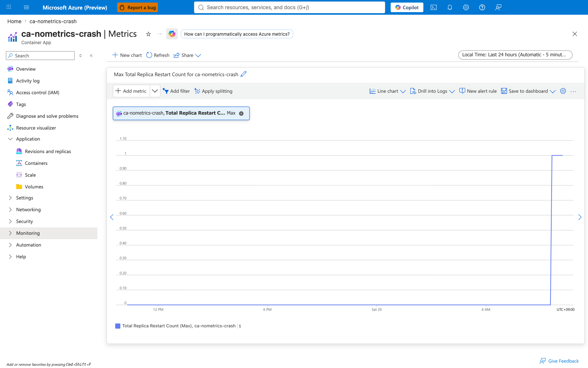588x368 pixels.
Task: Open chart settings gear icon
Action: (x=563, y=91)
